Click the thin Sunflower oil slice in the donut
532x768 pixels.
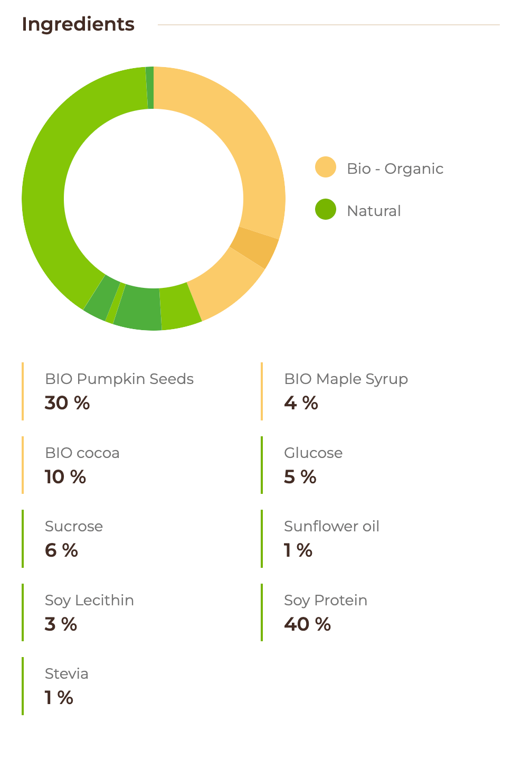pyautogui.click(x=116, y=303)
